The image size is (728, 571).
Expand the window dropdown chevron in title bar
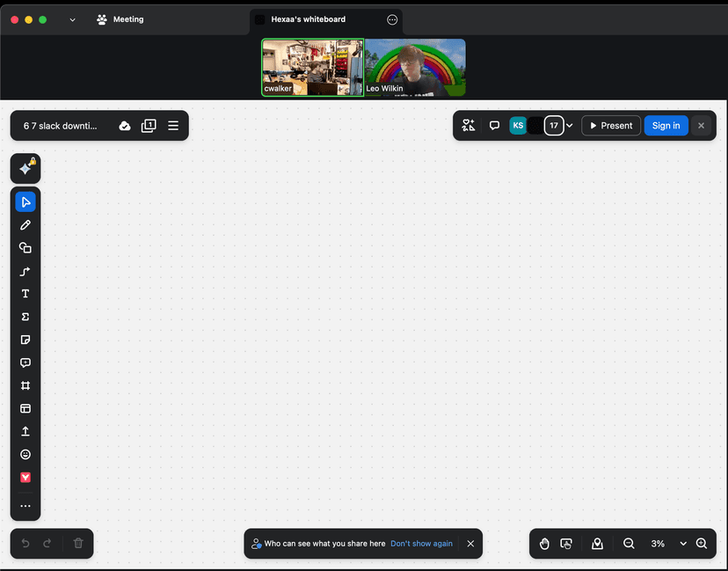point(72,19)
